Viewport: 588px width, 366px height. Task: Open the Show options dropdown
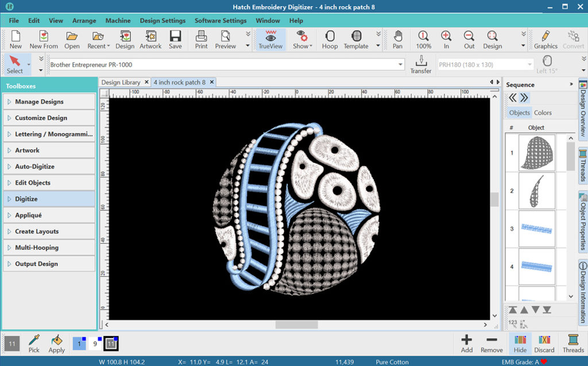301,40
